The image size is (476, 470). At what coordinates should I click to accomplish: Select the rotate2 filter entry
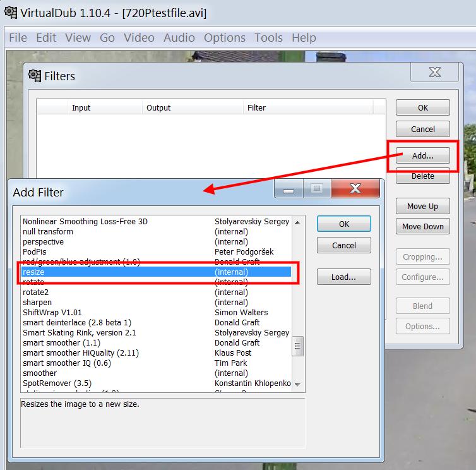coord(157,292)
